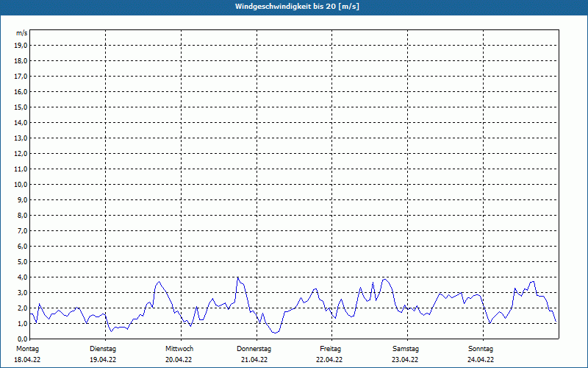
Task: Click the lowest wind dip after Donnerstag gridline
Action: (274, 333)
